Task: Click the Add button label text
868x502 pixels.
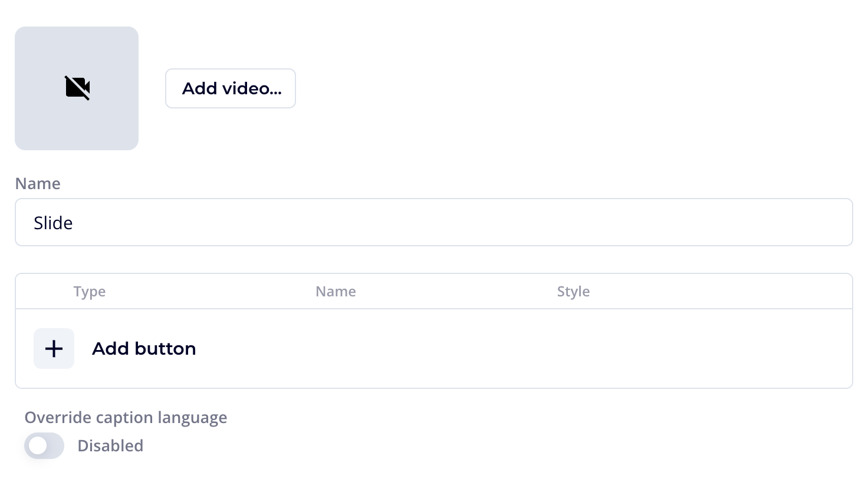Action: pyautogui.click(x=144, y=348)
